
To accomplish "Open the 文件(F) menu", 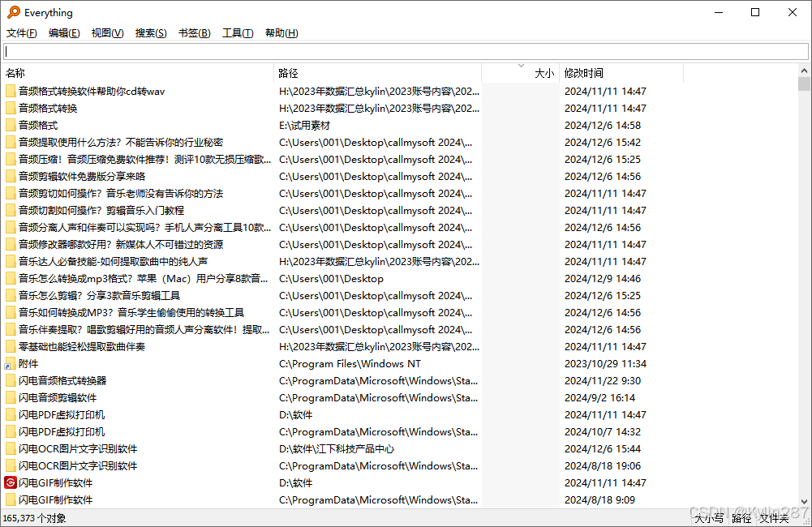I will pos(22,33).
